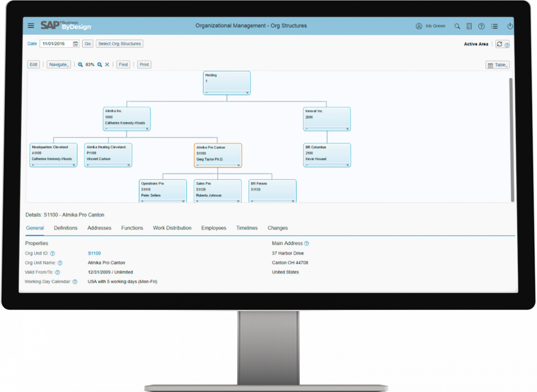
Task: Click the Edit button
Action: [x=34, y=65]
